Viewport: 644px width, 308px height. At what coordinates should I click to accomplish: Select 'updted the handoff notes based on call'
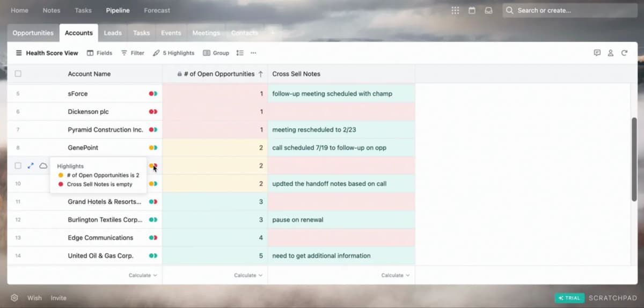click(x=341, y=184)
